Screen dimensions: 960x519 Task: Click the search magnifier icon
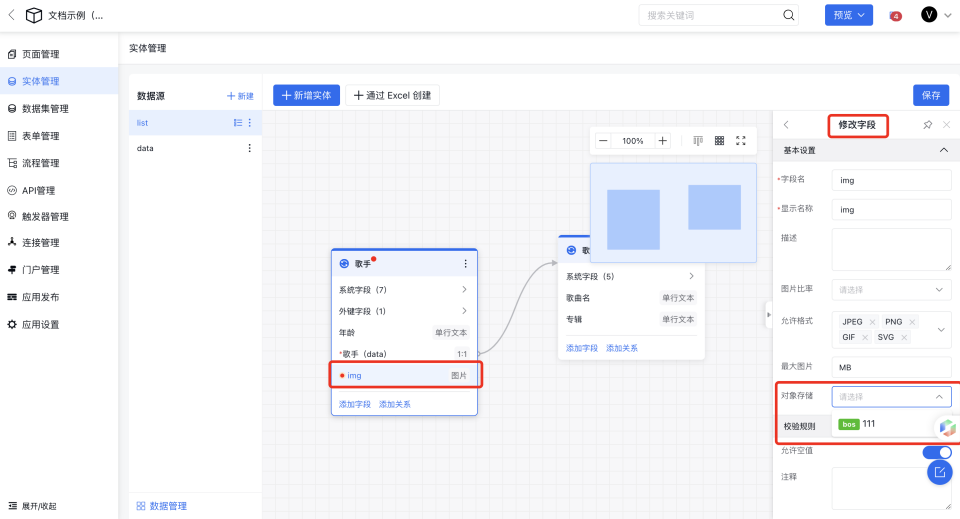(x=789, y=15)
